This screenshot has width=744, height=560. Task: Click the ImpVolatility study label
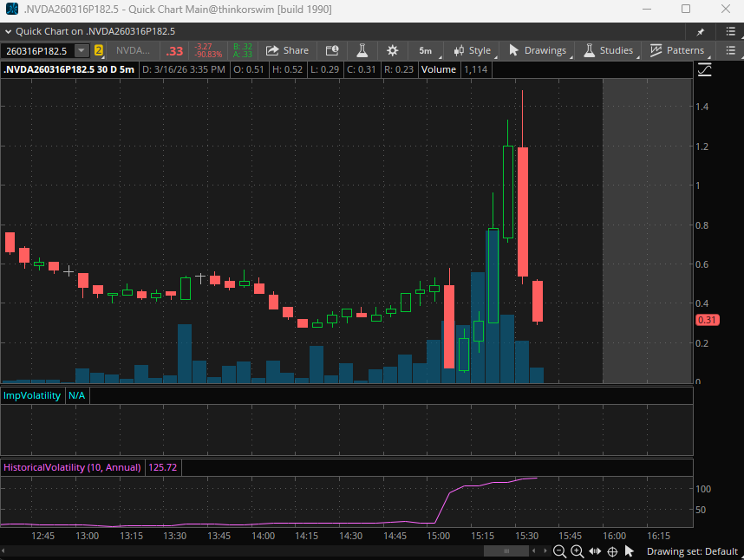32,395
